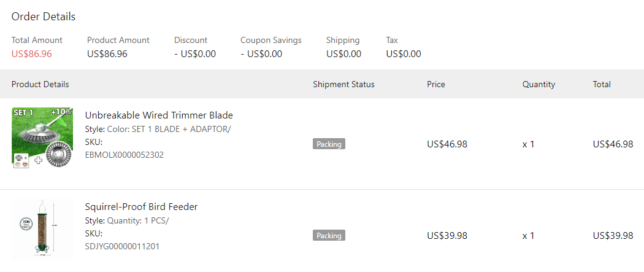Open the Unbreakable Wired Trimmer Blade thumbnail

pos(42,138)
